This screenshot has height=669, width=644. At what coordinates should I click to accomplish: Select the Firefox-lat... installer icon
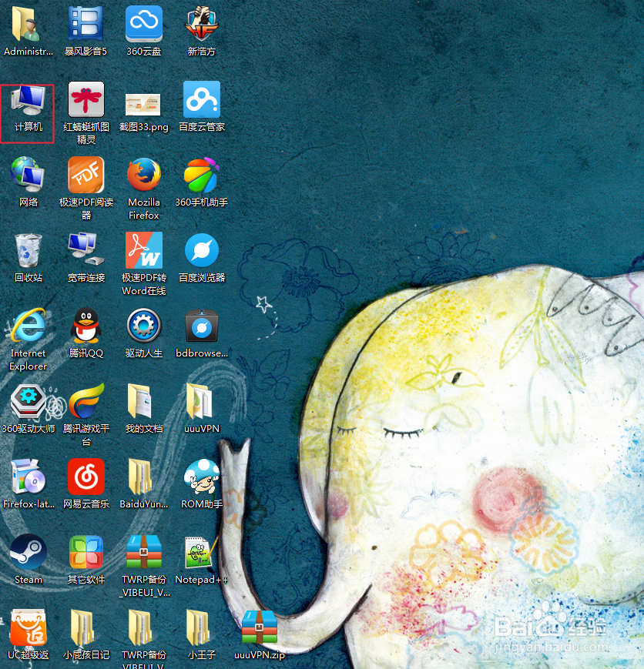pyautogui.click(x=28, y=477)
